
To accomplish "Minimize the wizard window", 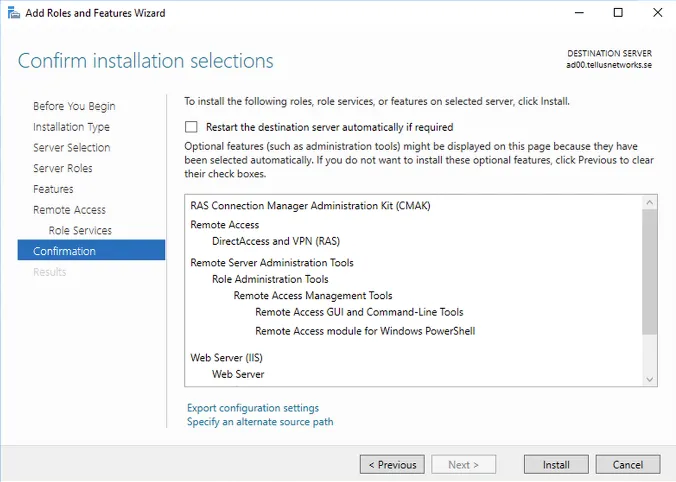I will click(579, 13).
